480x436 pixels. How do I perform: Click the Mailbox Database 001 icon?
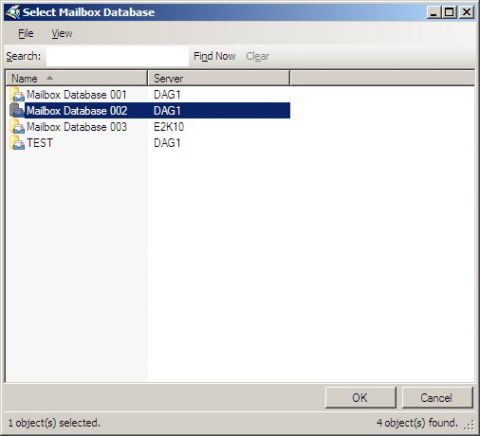point(17,94)
